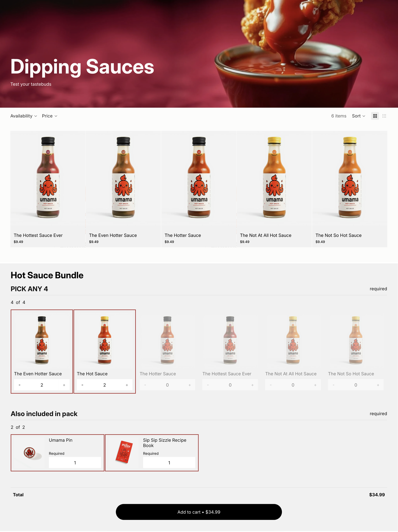Open The Hottest Sauce Ever product link
Viewport: 398px width, 532px height.
(38, 235)
